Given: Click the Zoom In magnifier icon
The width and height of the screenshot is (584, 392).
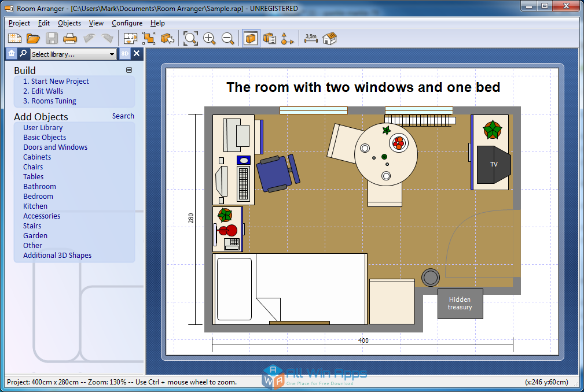Looking at the screenshot, I should point(210,38).
